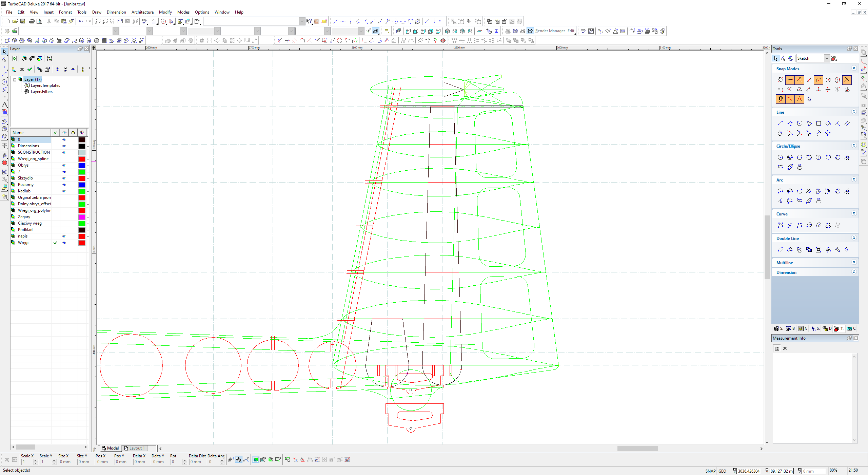Click the spell check ABC icon
This screenshot has width=868, height=475.
coord(145,21)
